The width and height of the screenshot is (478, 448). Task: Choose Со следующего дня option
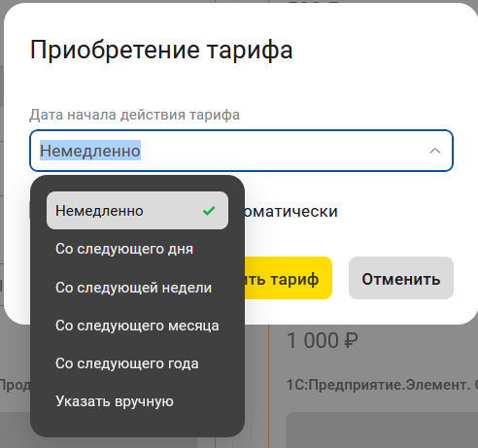click(x=137, y=249)
